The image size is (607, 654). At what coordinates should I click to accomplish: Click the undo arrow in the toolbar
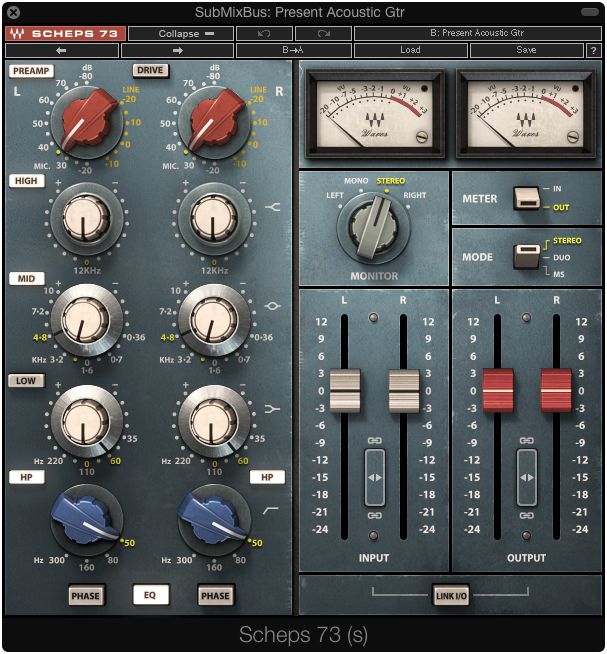(x=264, y=33)
